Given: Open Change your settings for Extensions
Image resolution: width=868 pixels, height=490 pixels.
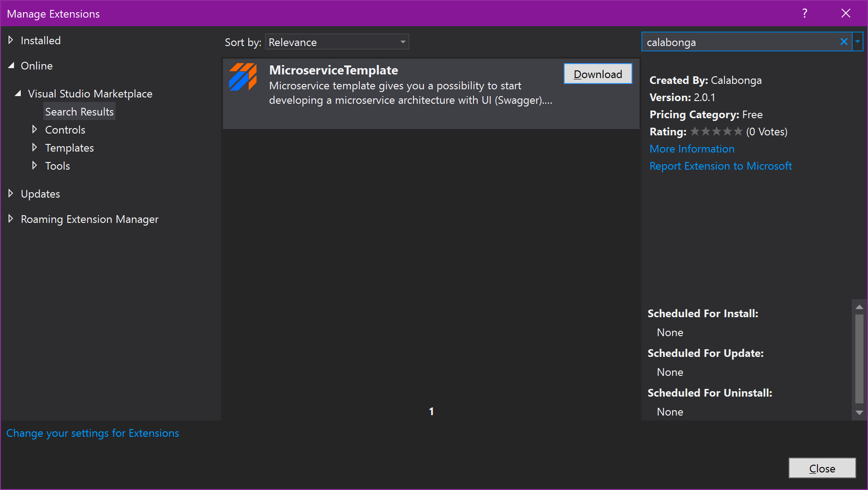Looking at the screenshot, I should [x=93, y=433].
